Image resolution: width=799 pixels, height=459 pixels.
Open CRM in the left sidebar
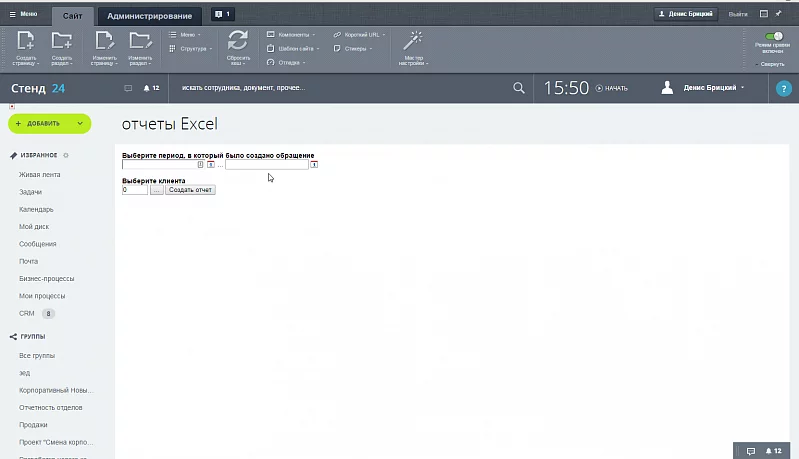click(x=27, y=313)
